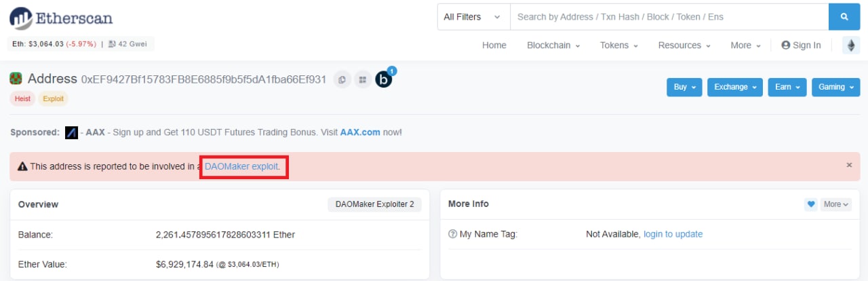Click Sign In

pyautogui.click(x=801, y=45)
